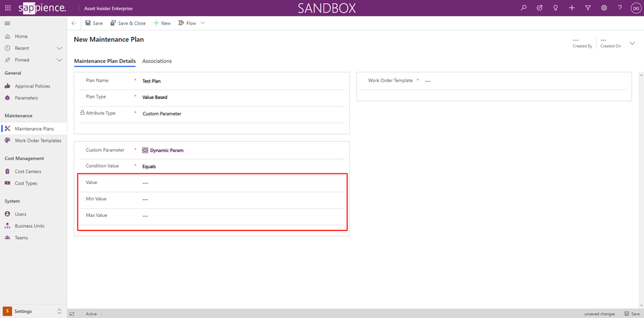Open the app launcher waffle icon
Image resolution: width=644 pixels, height=318 pixels.
pos(8,8)
